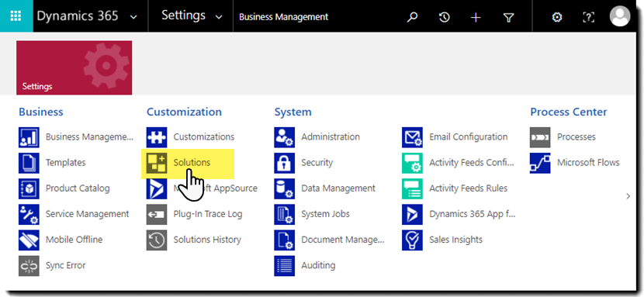Screen dimensions: 644x297
Task: Open the Product Catalog link
Action: point(78,188)
